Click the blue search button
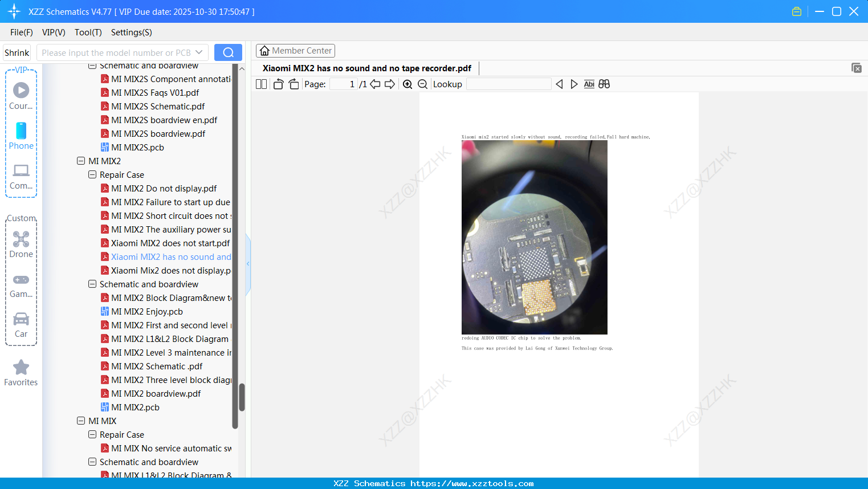The height and width of the screenshot is (489, 868). click(228, 52)
